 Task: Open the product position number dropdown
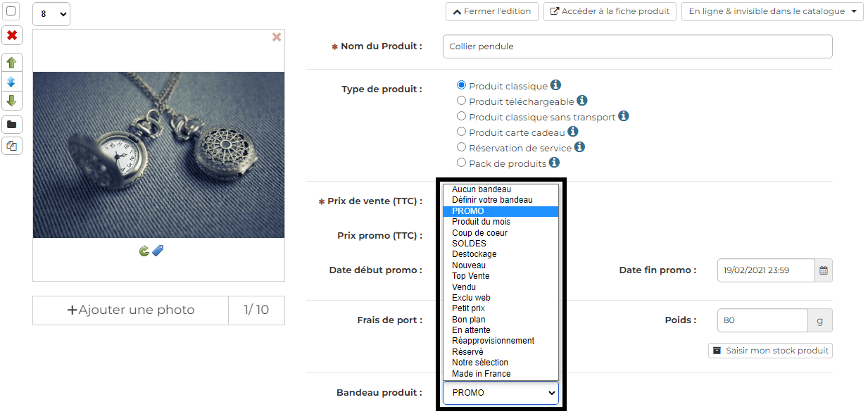pos(51,13)
